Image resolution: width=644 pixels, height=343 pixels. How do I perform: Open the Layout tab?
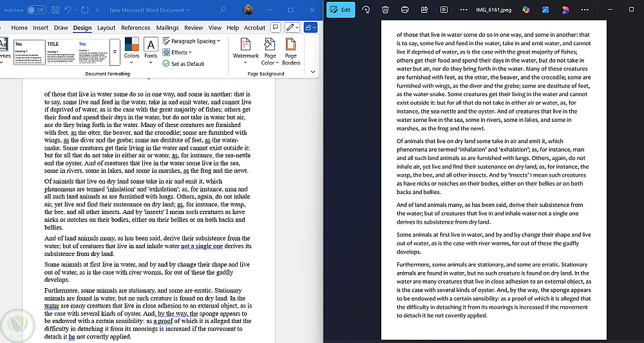[x=106, y=28]
